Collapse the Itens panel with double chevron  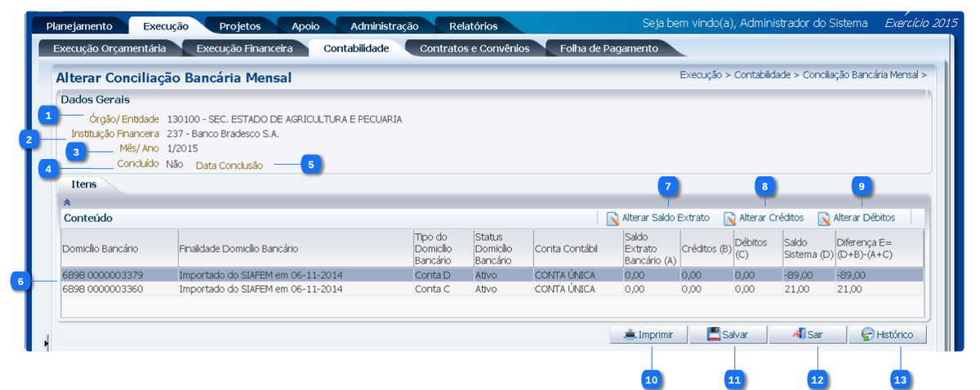click(x=67, y=202)
